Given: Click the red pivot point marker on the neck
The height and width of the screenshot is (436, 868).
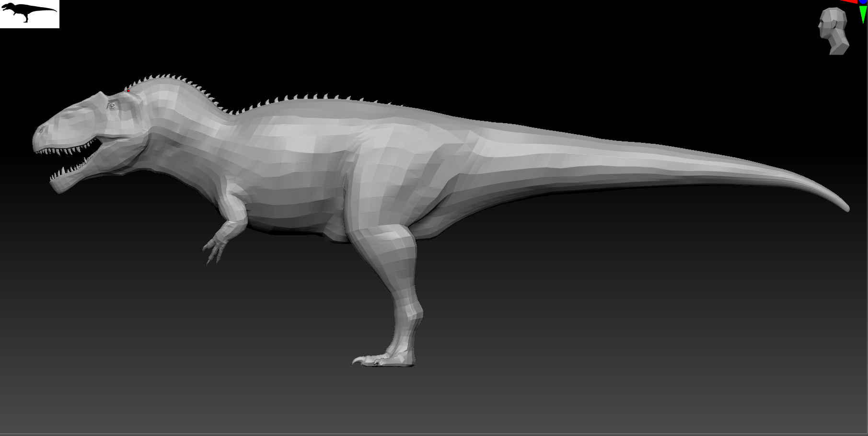Looking at the screenshot, I should (x=128, y=91).
